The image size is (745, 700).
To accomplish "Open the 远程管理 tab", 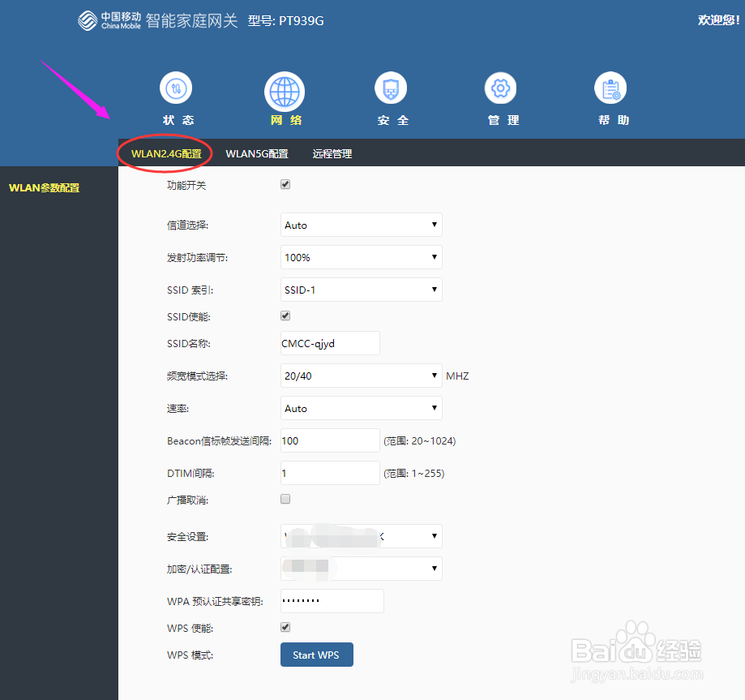I will point(332,152).
